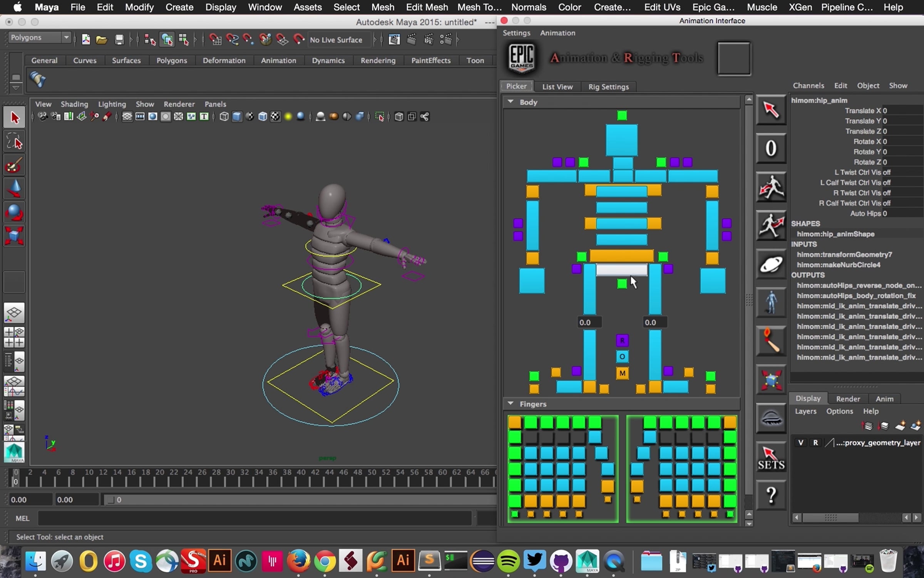Click the zero-out '0' icon button
Image resolution: width=924 pixels, height=578 pixels.
771,148
